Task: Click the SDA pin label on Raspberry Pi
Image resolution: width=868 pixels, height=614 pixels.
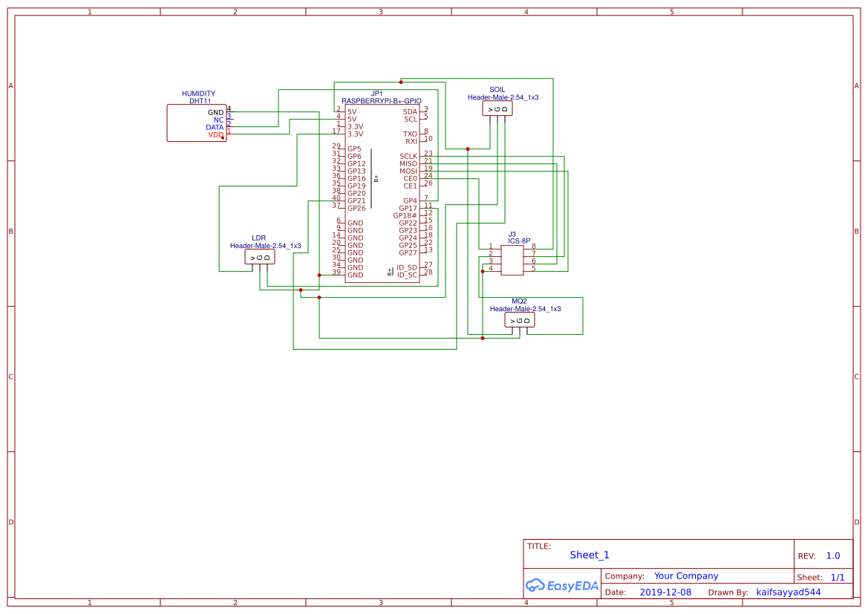Action: click(x=410, y=112)
